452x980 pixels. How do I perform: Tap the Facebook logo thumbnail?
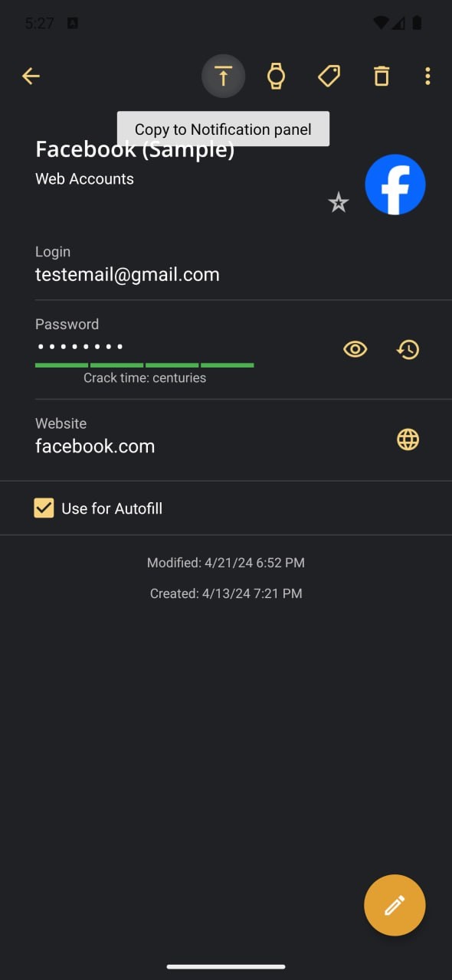(395, 185)
